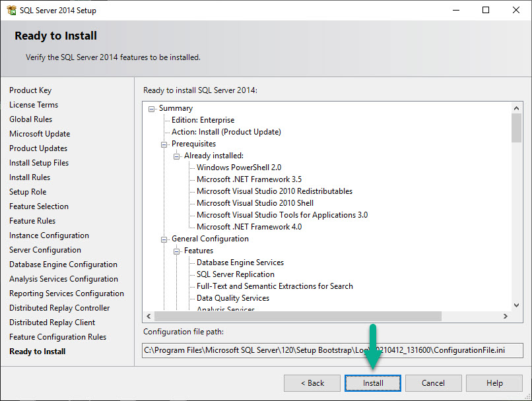
Task: Select the Product Updates step
Action: pyautogui.click(x=38, y=148)
